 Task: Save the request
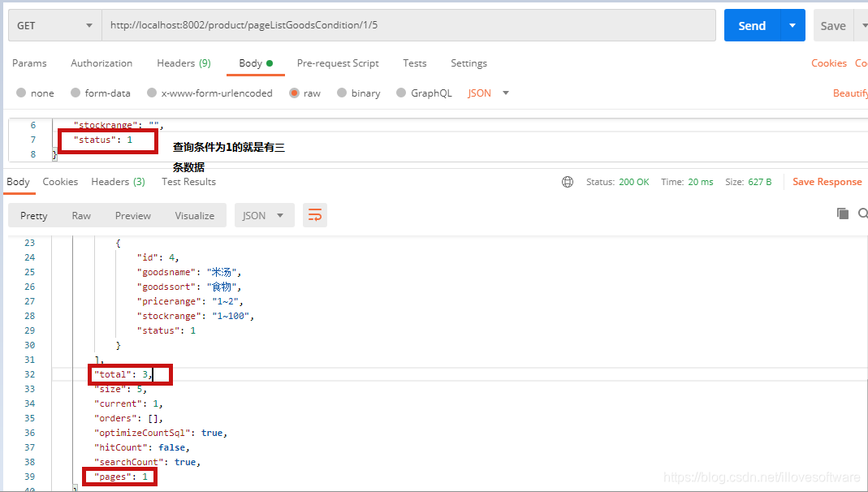click(x=832, y=25)
